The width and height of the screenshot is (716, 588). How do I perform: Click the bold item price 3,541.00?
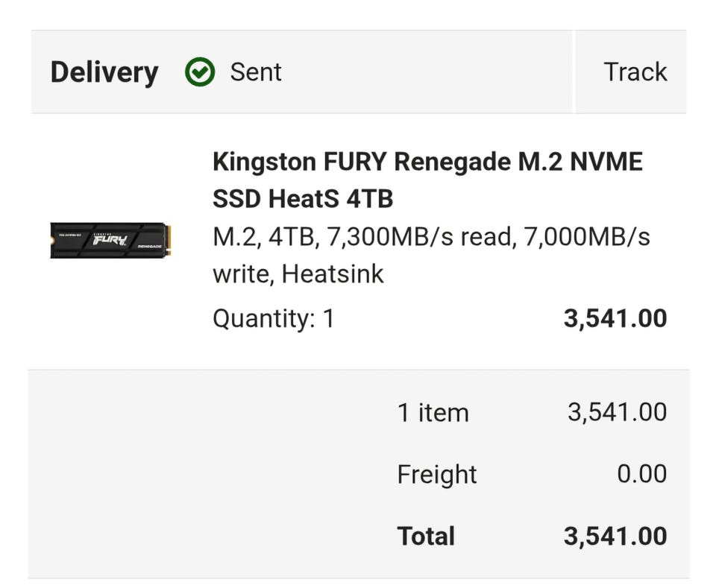point(615,318)
